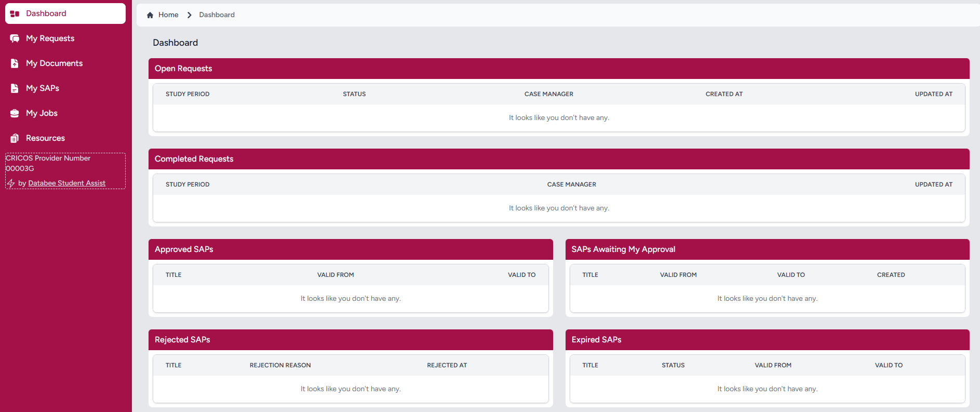Click TITLE column in Expired SAPs

point(590,365)
